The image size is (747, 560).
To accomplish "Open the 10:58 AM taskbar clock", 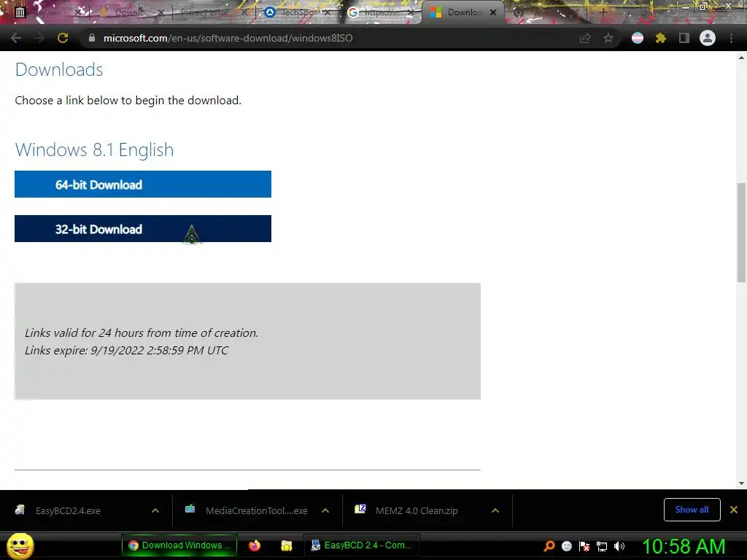I will tap(684, 546).
